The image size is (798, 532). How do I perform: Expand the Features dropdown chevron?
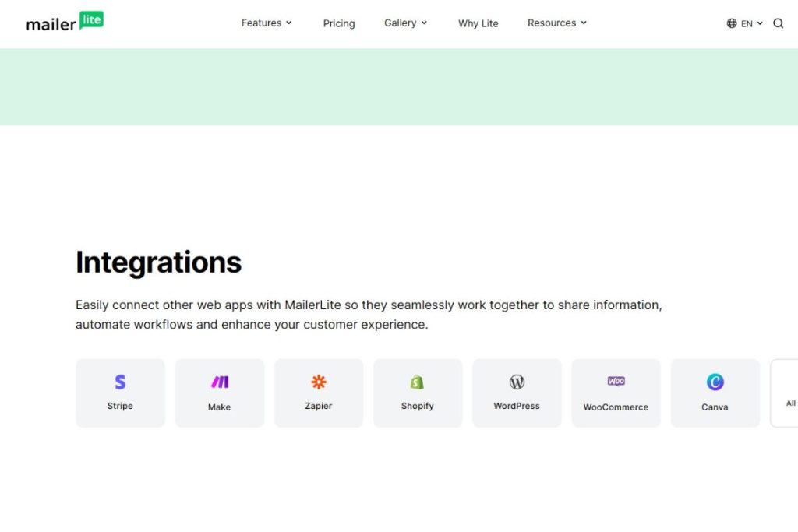tap(289, 23)
